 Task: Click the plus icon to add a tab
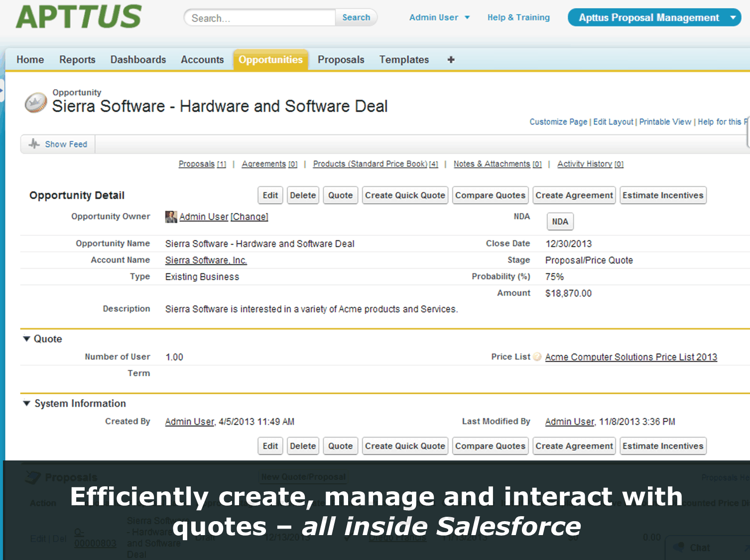point(450,59)
